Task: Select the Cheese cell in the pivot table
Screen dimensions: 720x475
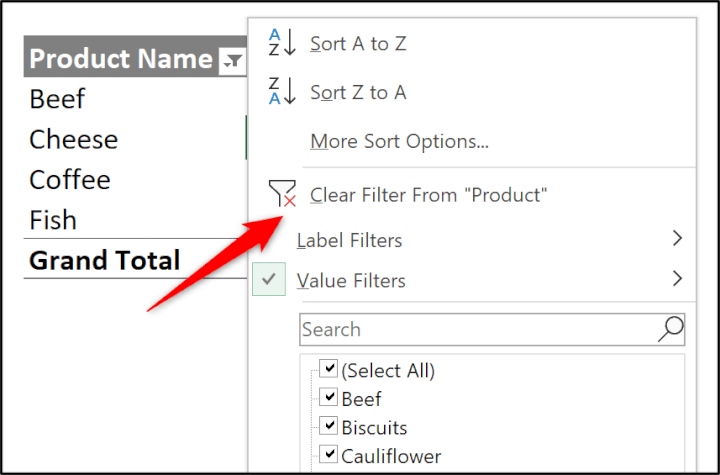Action: tap(74, 140)
